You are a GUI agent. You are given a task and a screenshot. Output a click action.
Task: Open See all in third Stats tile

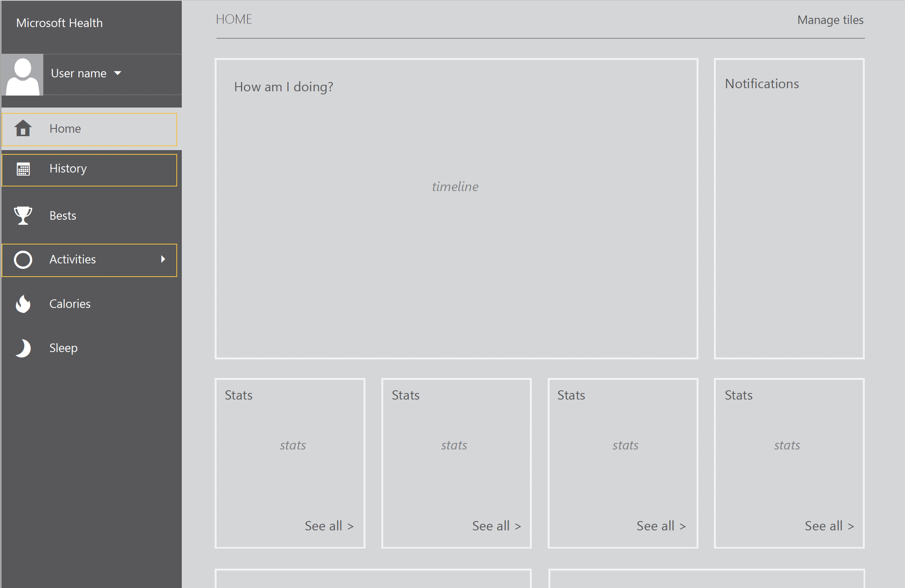pyautogui.click(x=661, y=526)
